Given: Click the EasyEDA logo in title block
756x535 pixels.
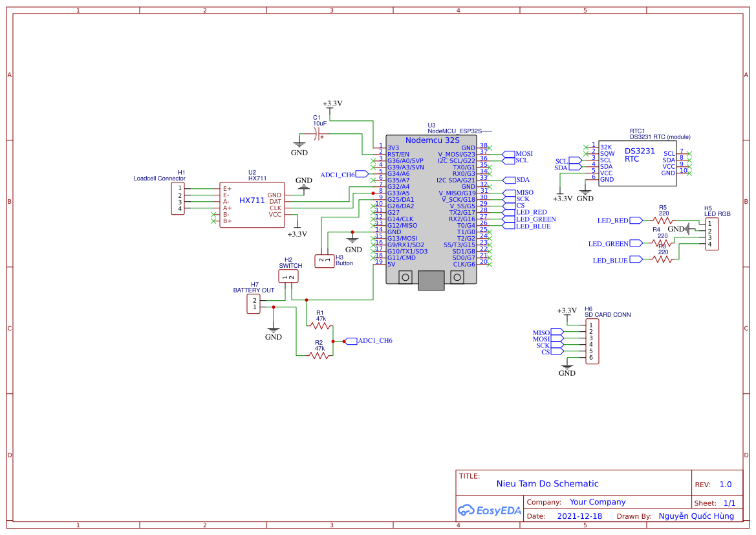Looking at the screenshot, I should (x=489, y=510).
